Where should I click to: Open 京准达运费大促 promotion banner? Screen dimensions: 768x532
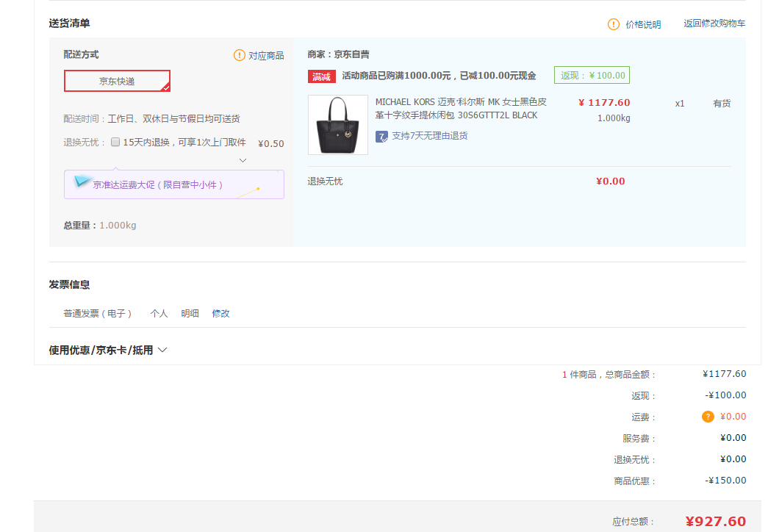coord(174,184)
